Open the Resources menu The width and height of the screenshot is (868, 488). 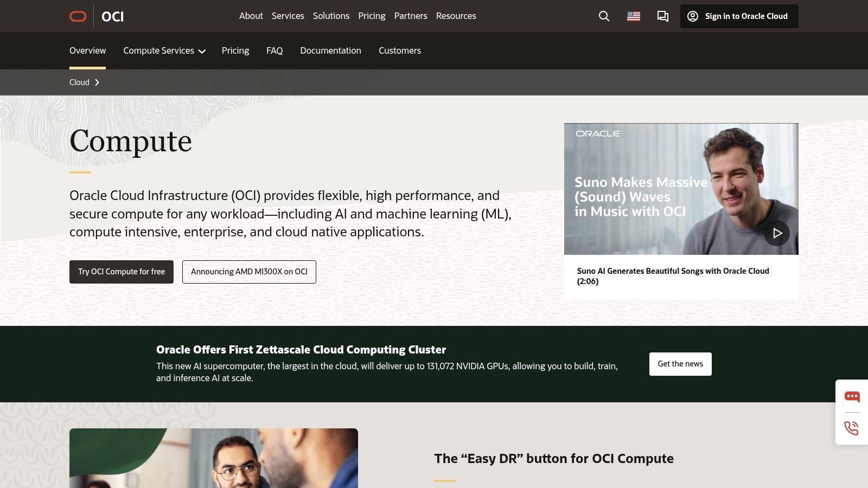456,16
